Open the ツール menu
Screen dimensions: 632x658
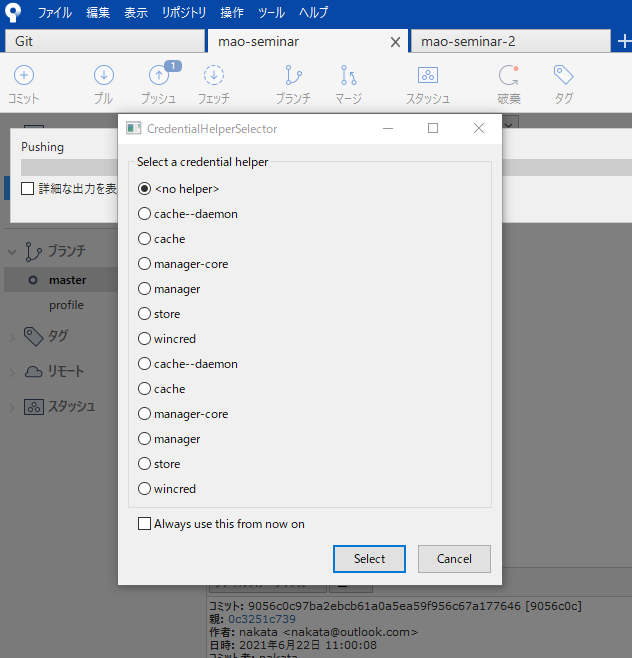[x=271, y=13]
